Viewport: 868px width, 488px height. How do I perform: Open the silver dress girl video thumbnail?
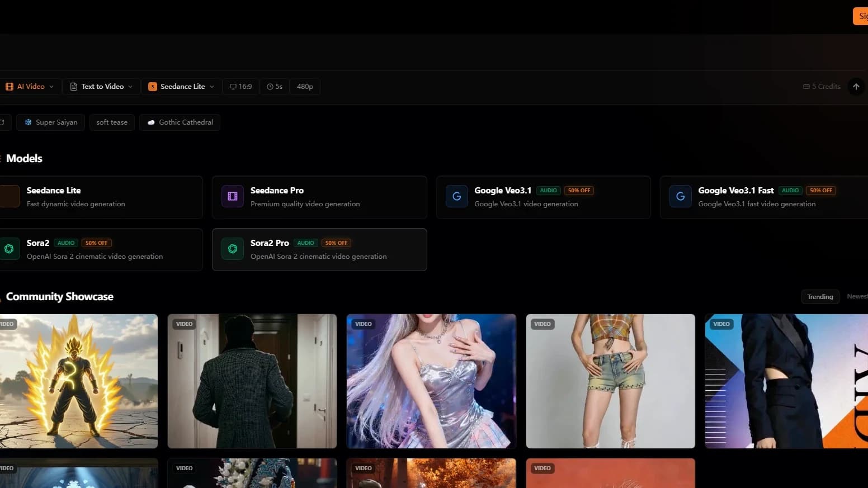(x=431, y=381)
